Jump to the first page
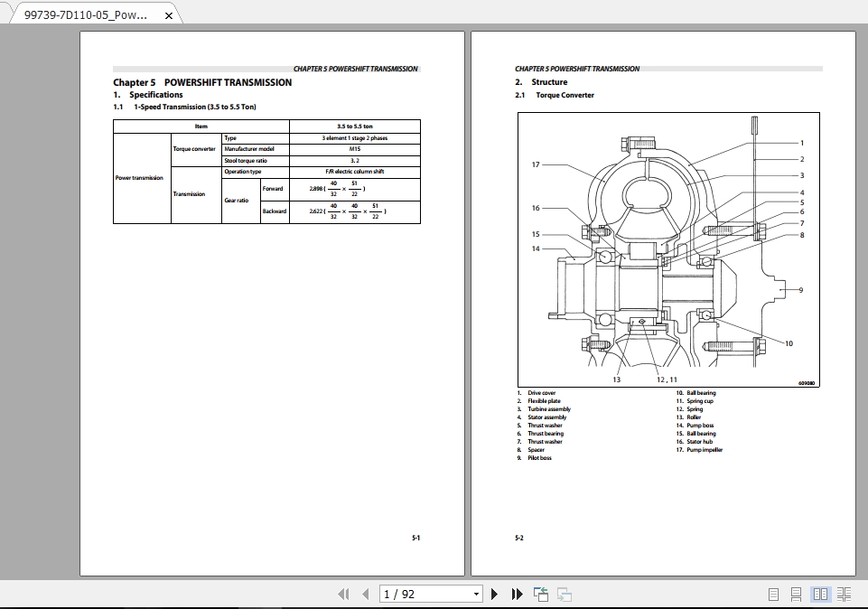This screenshot has width=868, height=609. (344, 594)
